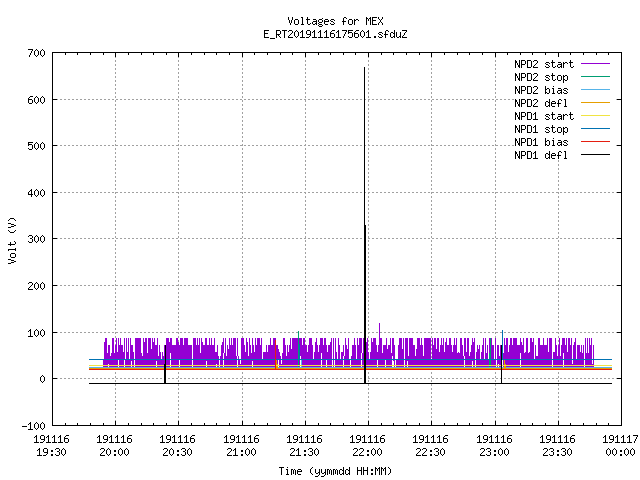Viewport: 640px width, 480px height.
Task: Click the light blue NPD2 bias legend line
Action: pos(595,89)
